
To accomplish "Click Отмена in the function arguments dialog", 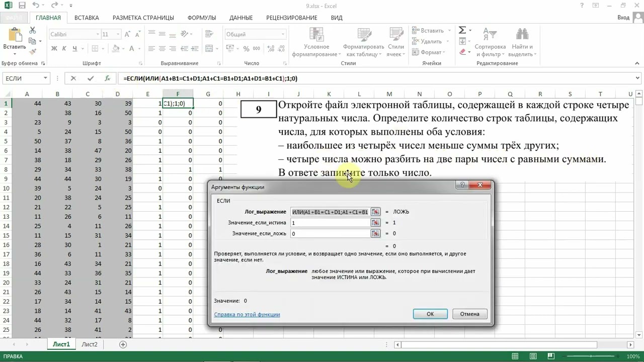I will [x=469, y=314].
